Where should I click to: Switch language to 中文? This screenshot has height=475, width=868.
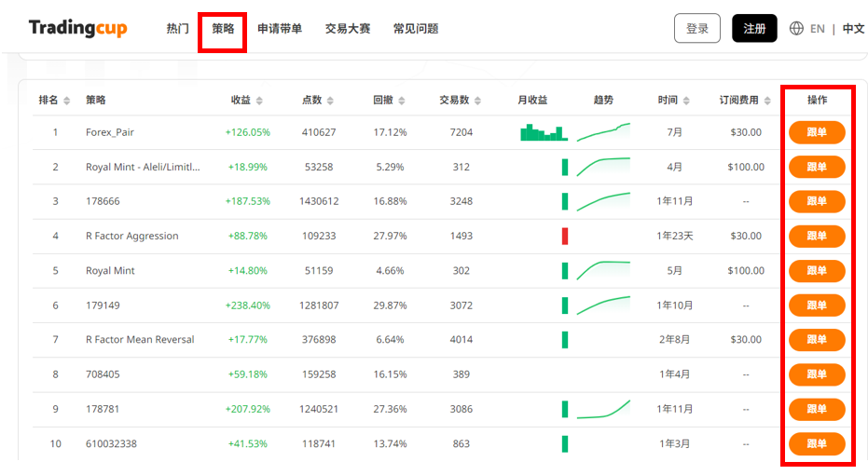(852, 29)
